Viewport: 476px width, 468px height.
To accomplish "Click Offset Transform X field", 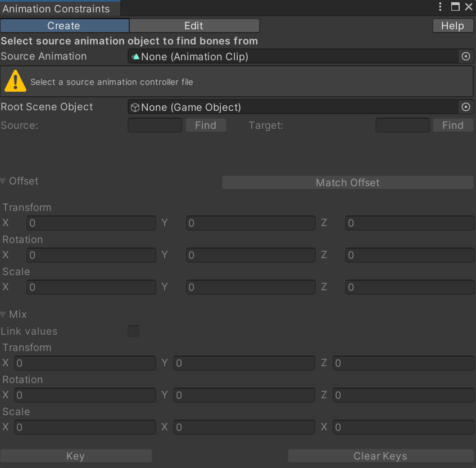I will click(x=92, y=223).
